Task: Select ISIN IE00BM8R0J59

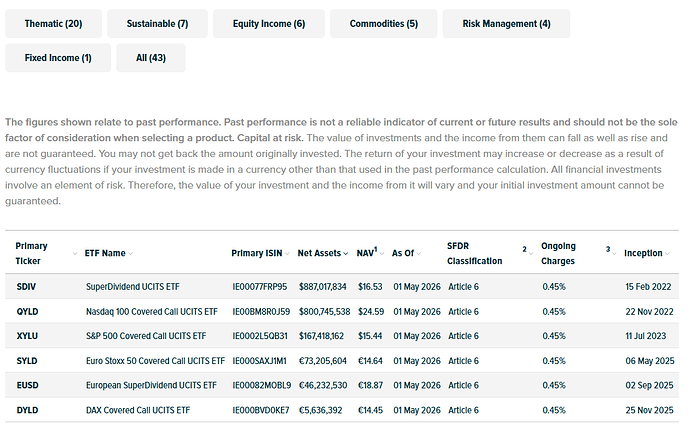Action: point(261,312)
